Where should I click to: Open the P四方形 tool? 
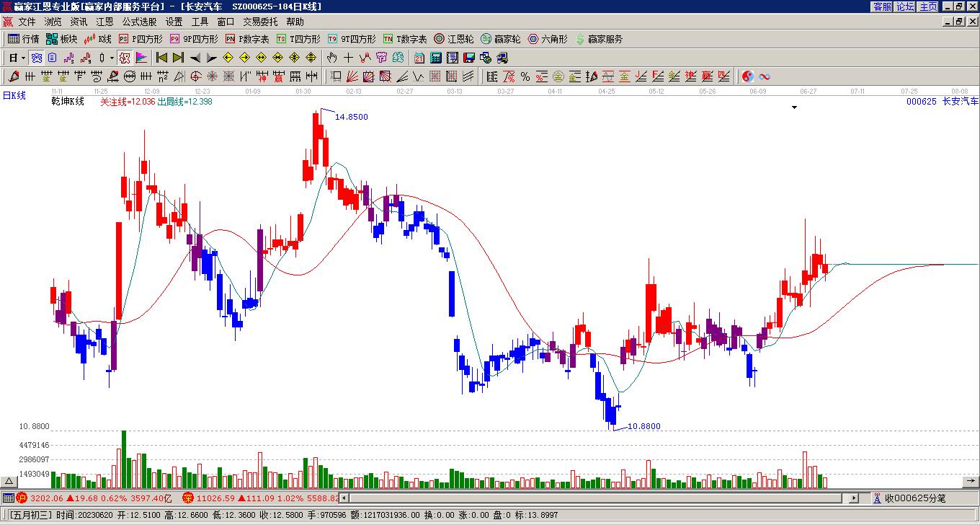[141, 39]
